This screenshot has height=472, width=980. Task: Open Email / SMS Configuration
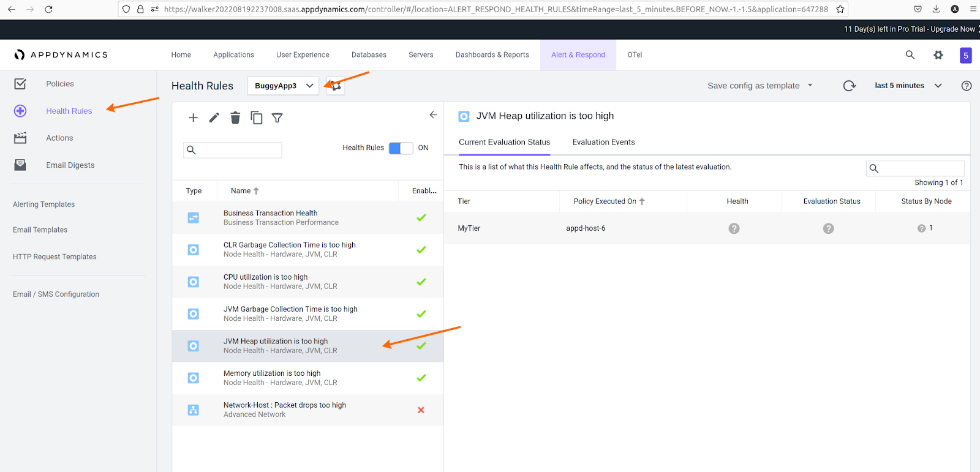[56, 294]
